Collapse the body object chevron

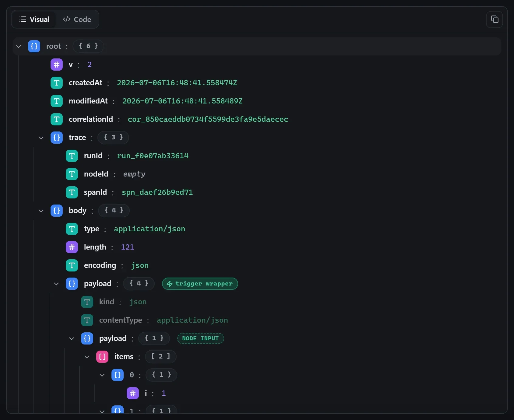point(41,211)
